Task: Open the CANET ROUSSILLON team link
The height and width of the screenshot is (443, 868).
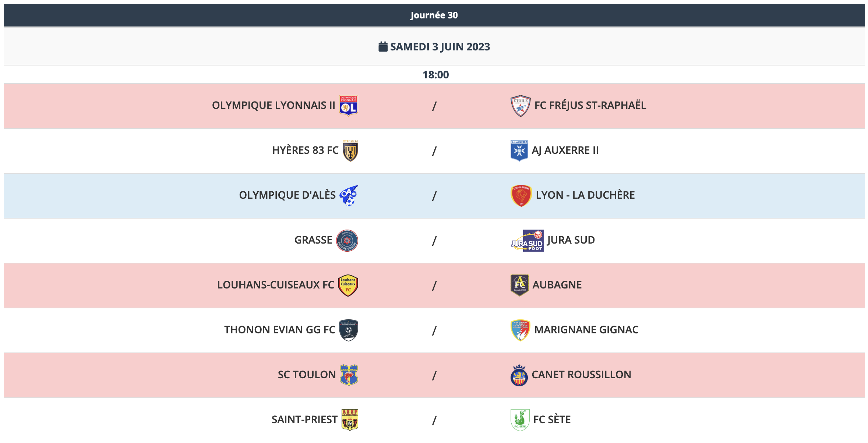Action: pos(581,375)
